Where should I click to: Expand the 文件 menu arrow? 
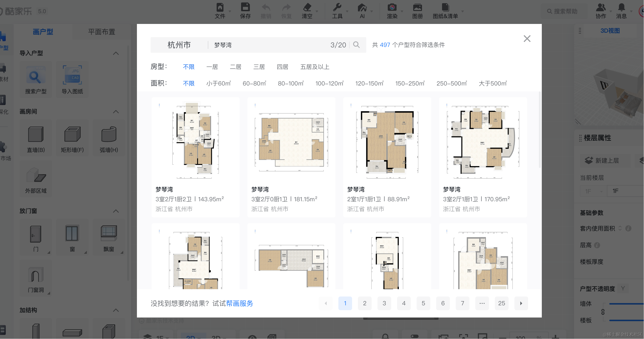click(x=230, y=11)
